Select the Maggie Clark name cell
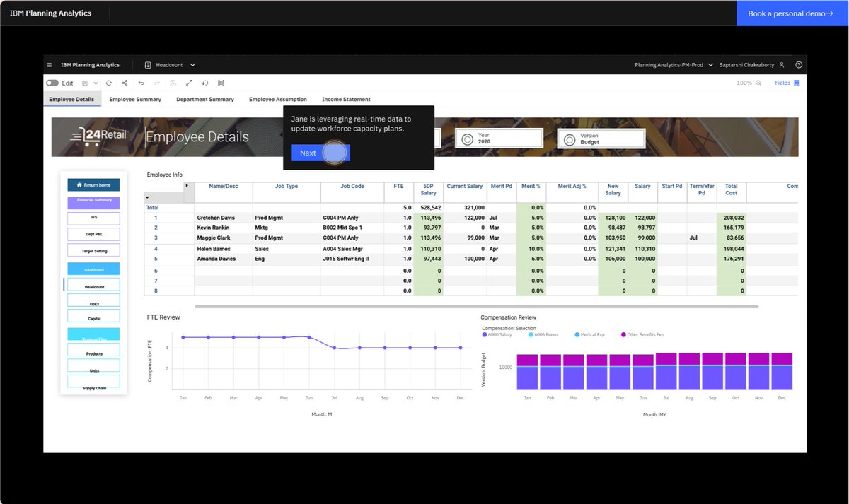The height and width of the screenshot is (504, 849). [224, 238]
